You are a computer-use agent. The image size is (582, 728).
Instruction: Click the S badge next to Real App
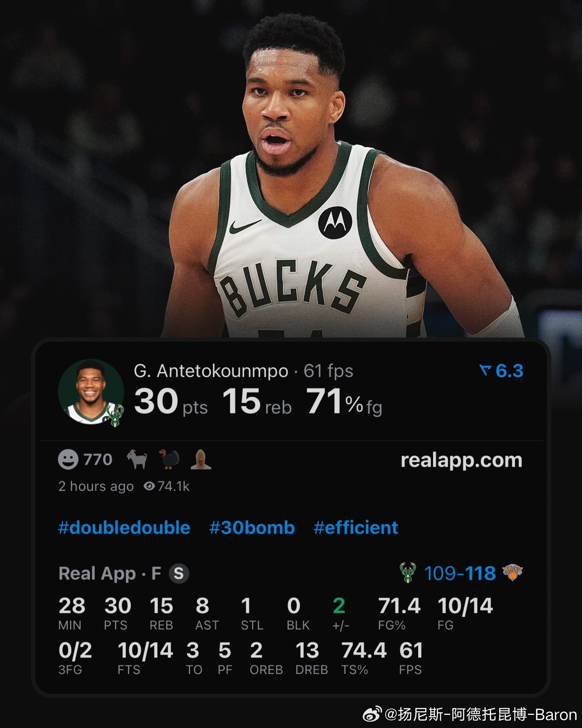[179, 573]
